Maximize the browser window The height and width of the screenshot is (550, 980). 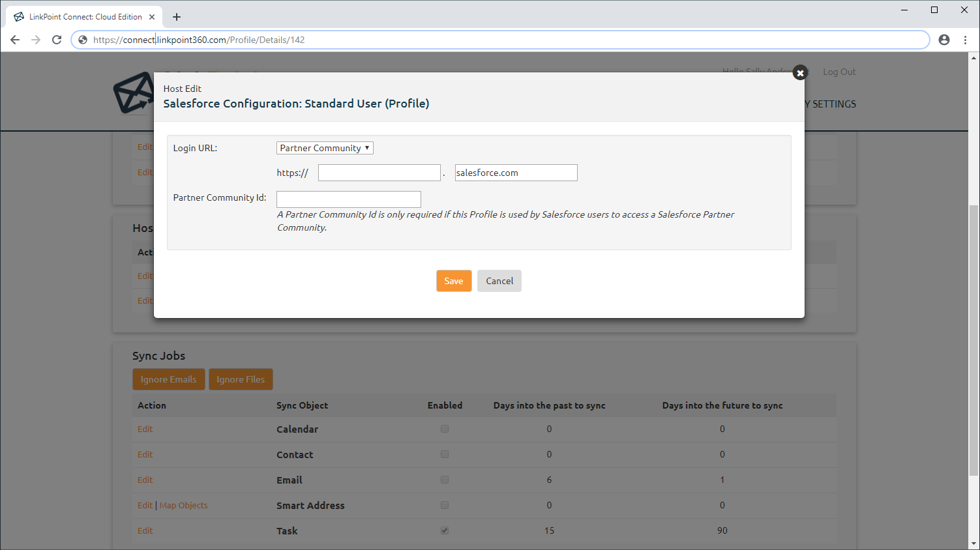934,10
